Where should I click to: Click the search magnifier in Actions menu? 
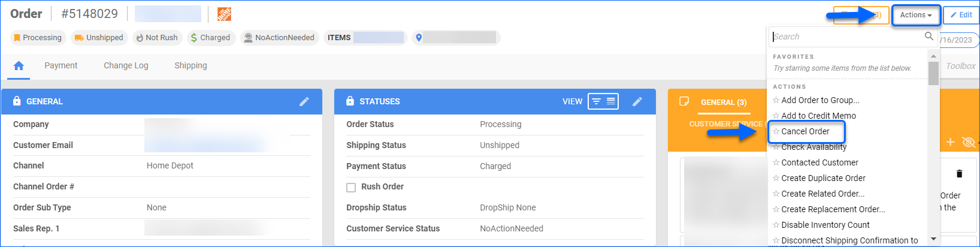[x=929, y=37]
